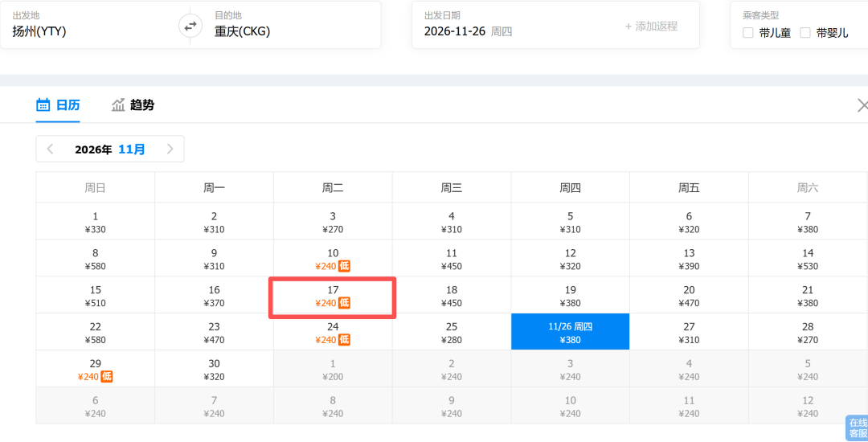Tick the 带婴儿 checkbox
The height and width of the screenshot is (442, 868).
[805, 33]
